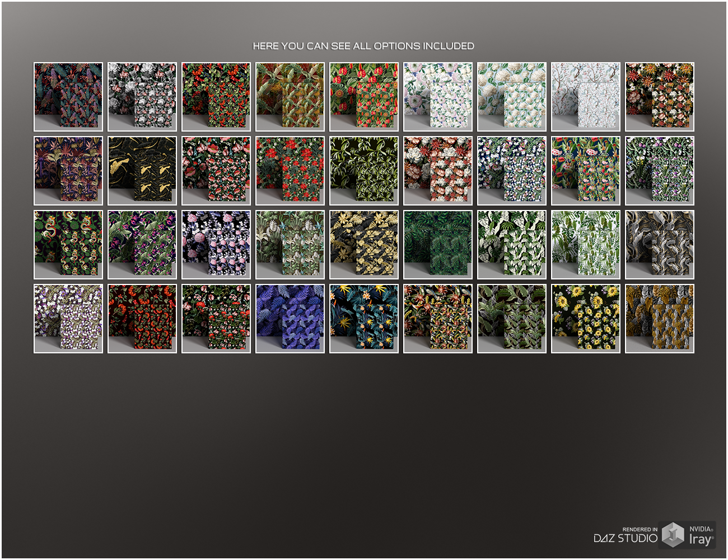Viewport: 728px width, 560px height.
Task: Select the gold cranes on black pattern
Action: [142, 171]
